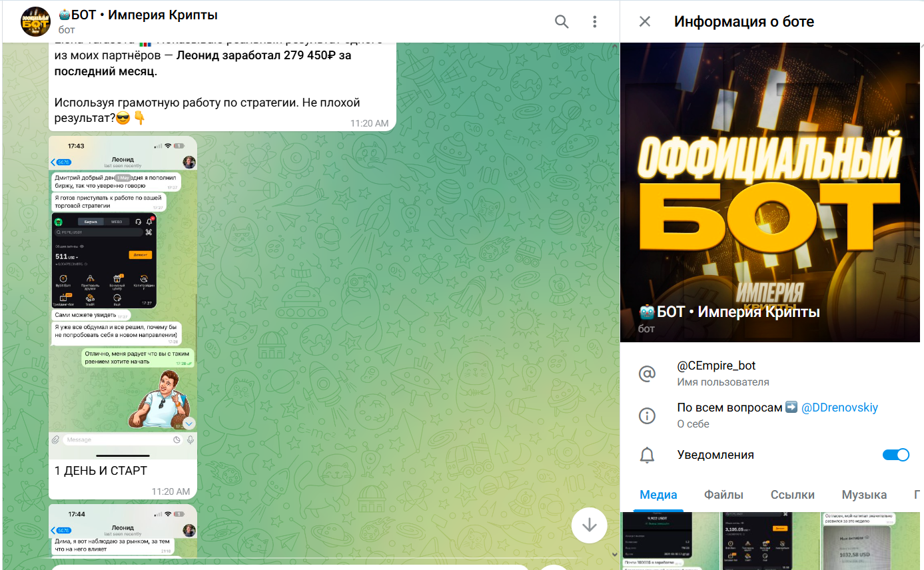
Task: Jump to latest message with down arrow
Action: (x=589, y=525)
